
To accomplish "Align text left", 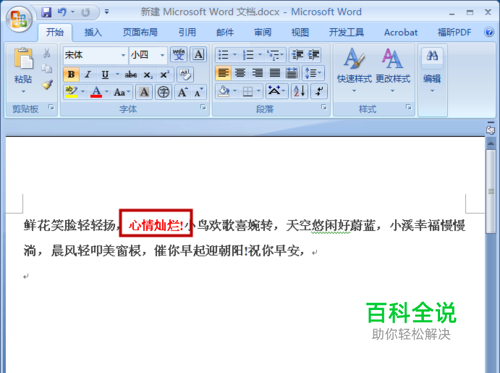I will 223,73.
